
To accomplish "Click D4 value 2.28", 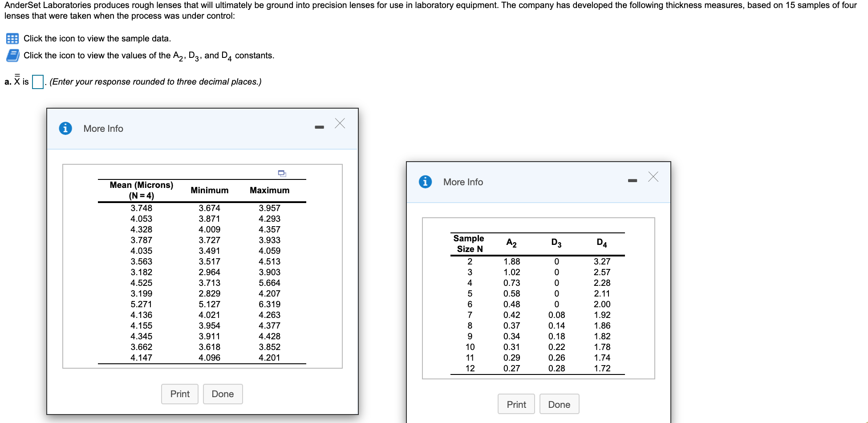I will 602,283.
